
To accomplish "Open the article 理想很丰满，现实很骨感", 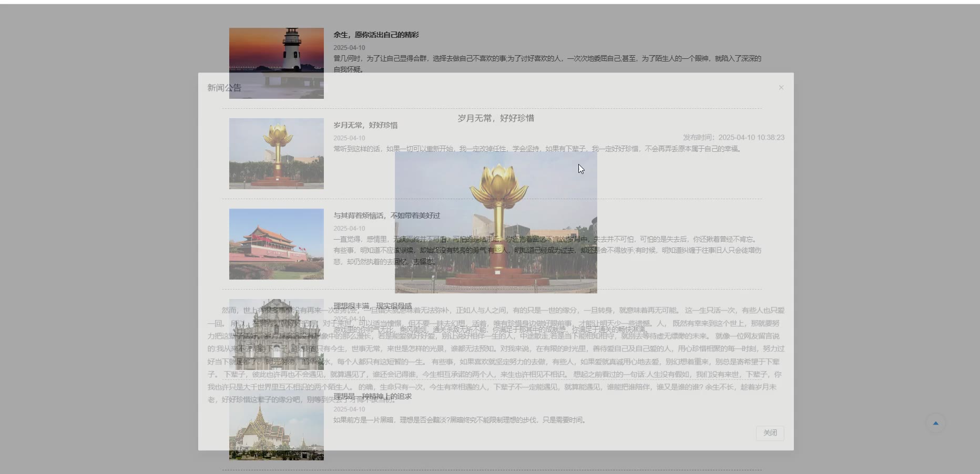I will point(372,306).
